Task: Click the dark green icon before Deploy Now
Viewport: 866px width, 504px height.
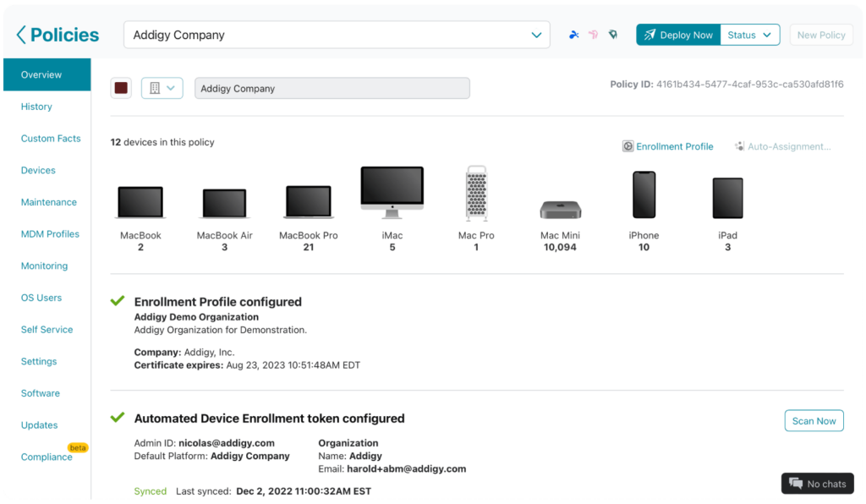Action: (x=613, y=35)
